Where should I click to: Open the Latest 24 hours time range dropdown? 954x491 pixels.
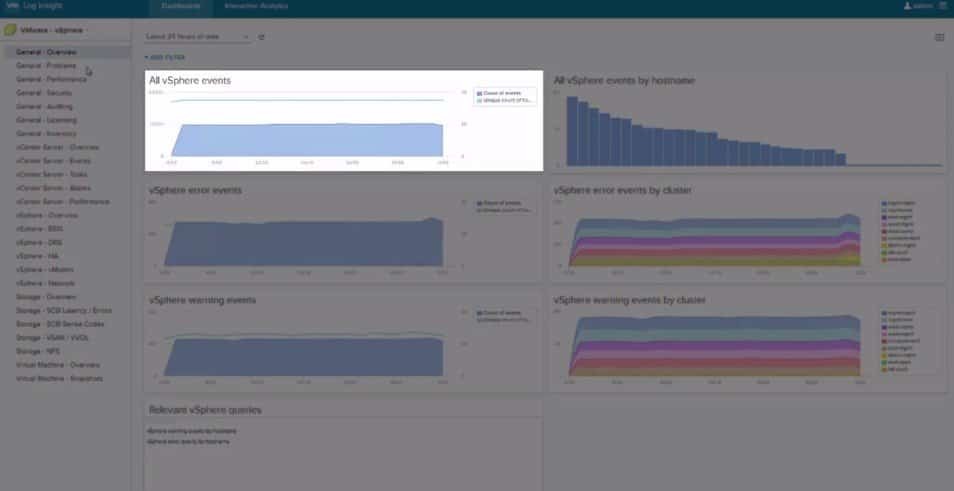[198, 37]
